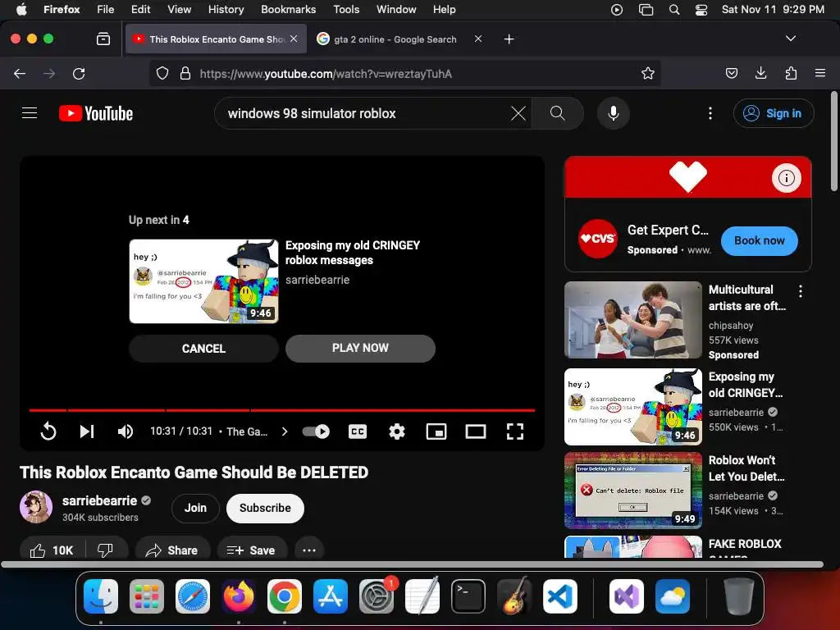
Task: Cancel the up next autoplay
Action: [203, 349]
